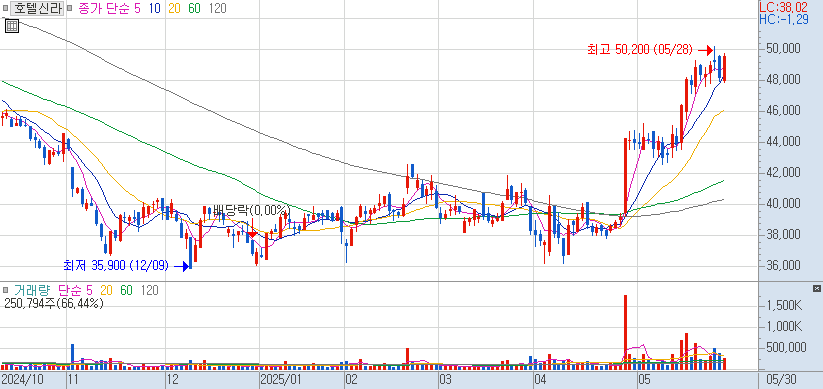Click the 250,794주(66.44%) volume value
823x389 pixels.
click(x=53, y=303)
